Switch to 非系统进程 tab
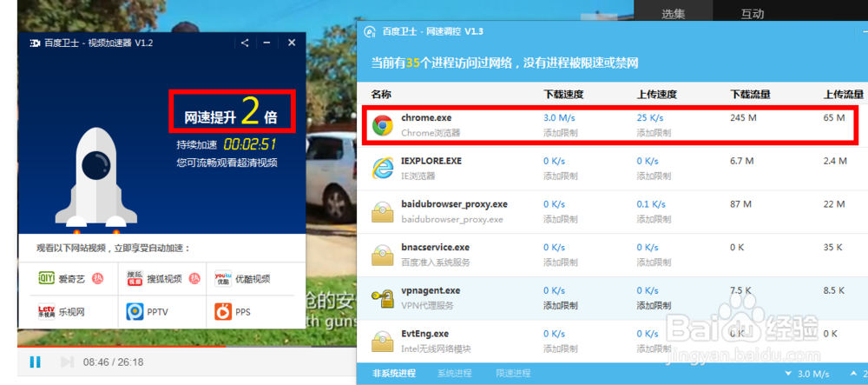 [394, 374]
